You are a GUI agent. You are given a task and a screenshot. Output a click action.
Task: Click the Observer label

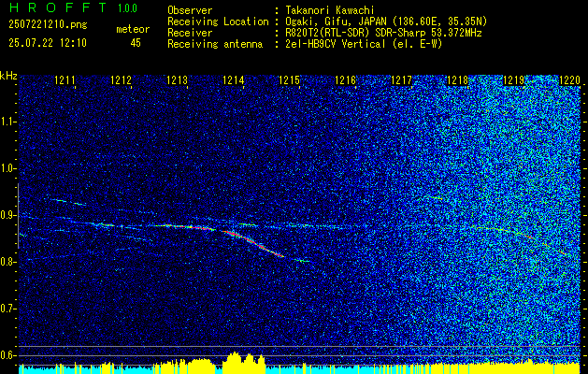190,10
